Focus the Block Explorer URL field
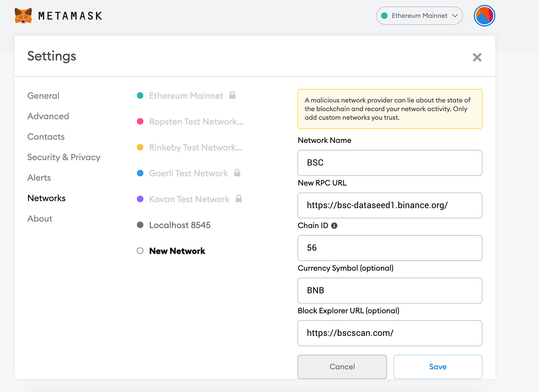This screenshot has width=539, height=392. pos(390,333)
